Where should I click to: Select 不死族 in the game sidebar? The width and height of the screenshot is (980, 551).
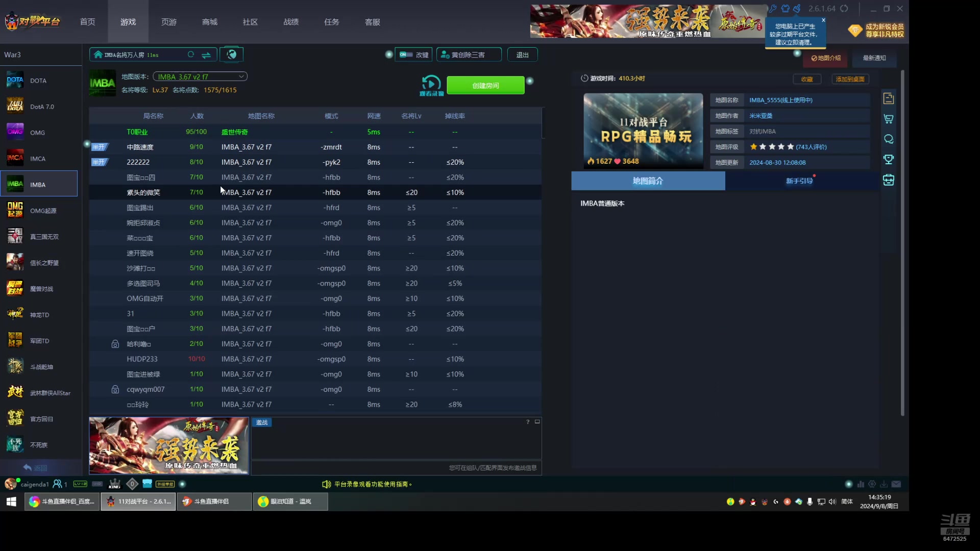pyautogui.click(x=39, y=445)
